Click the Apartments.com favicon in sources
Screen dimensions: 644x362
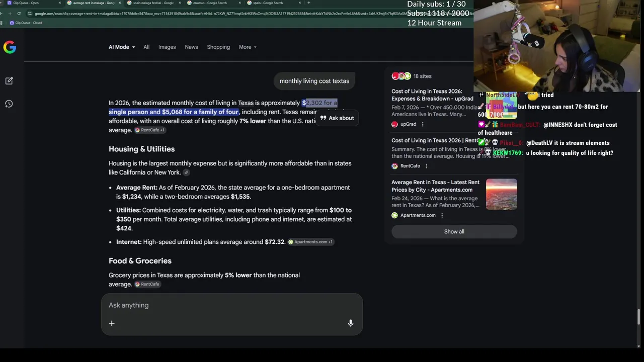(394, 216)
